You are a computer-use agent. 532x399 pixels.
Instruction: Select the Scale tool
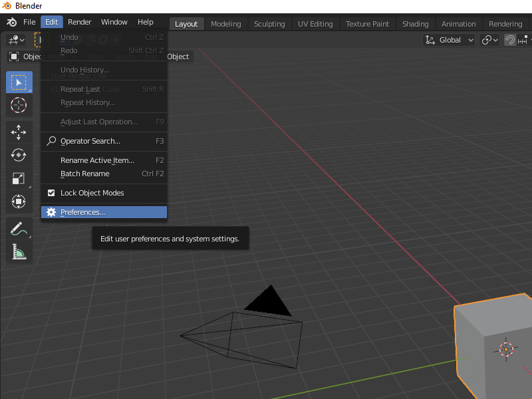tap(19, 178)
